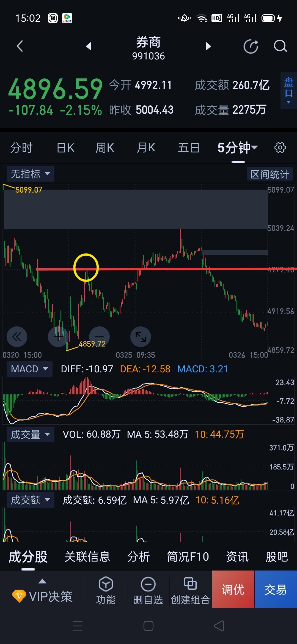Zoom in chart with plus button
The height and width of the screenshot is (644, 297).
[x=58, y=337]
